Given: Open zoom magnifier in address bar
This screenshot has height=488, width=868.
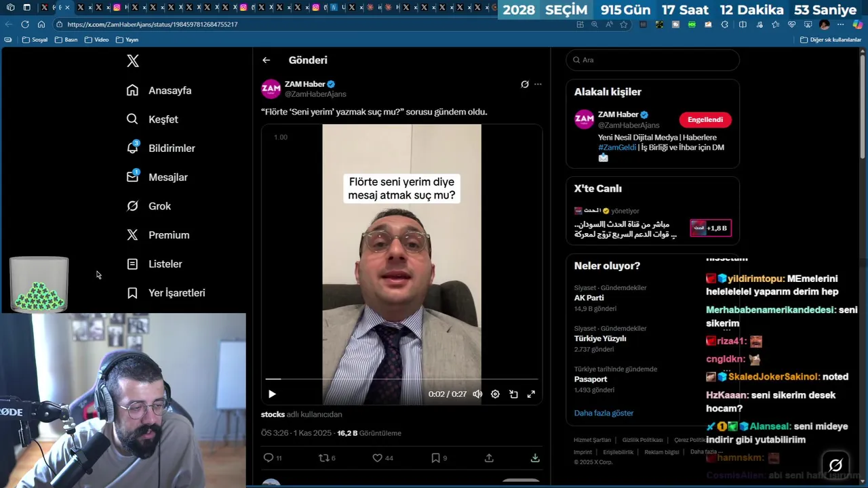Looking at the screenshot, I should [x=595, y=24].
